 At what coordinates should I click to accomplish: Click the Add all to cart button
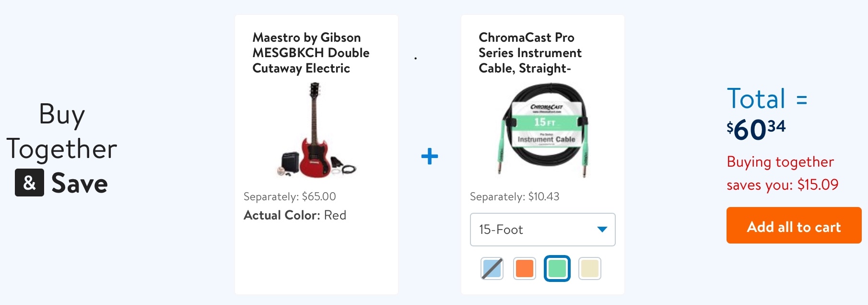[x=794, y=226]
